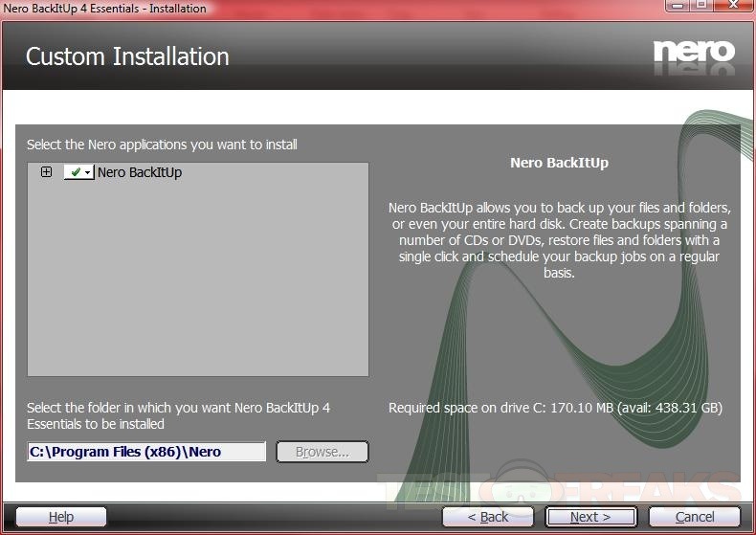Click empty area in applications list box
This screenshot has height=535, width=756.
point(197,287)
